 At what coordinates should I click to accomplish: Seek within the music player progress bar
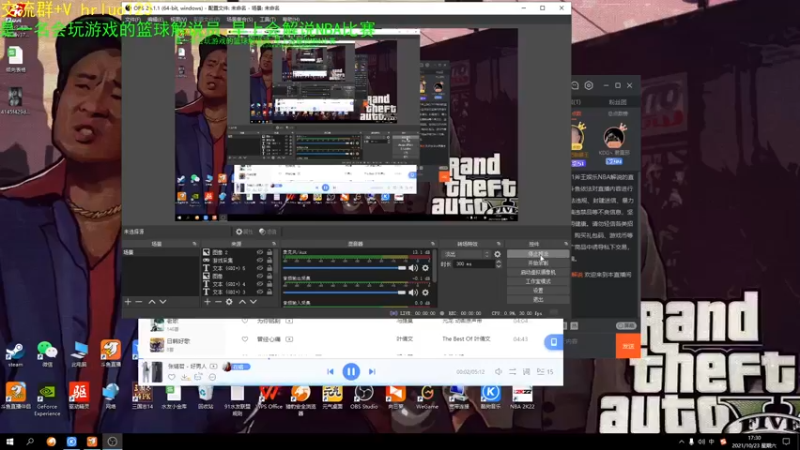(351, 359)
